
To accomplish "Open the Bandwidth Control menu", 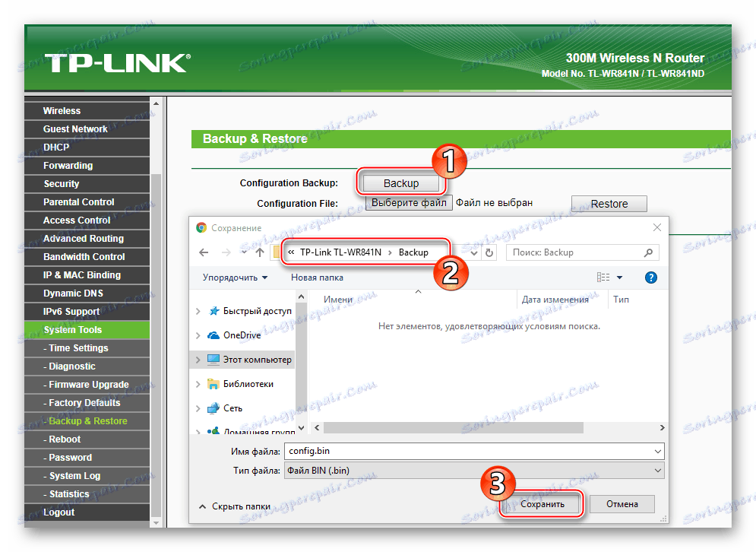I will pyautogui.click(x=87, y=257).
